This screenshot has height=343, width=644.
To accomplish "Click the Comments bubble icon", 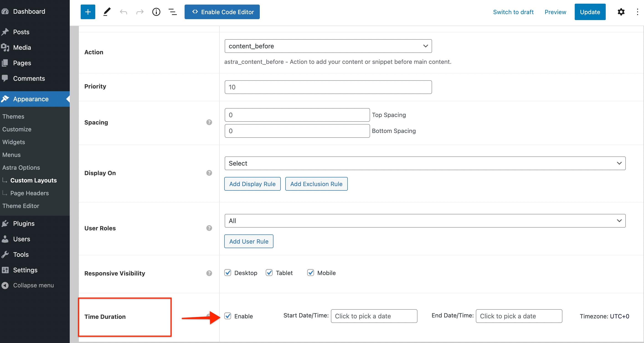I will click(x=5, y=78).
